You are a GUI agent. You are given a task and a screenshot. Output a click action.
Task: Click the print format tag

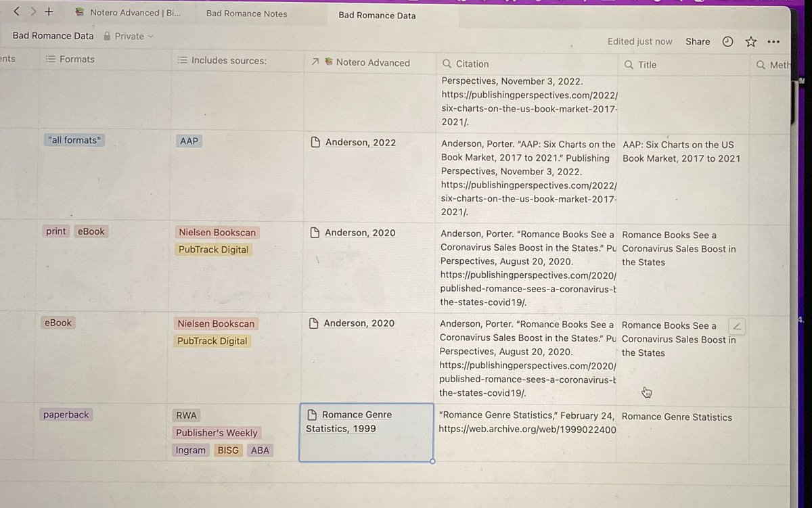tap(56, 231)
